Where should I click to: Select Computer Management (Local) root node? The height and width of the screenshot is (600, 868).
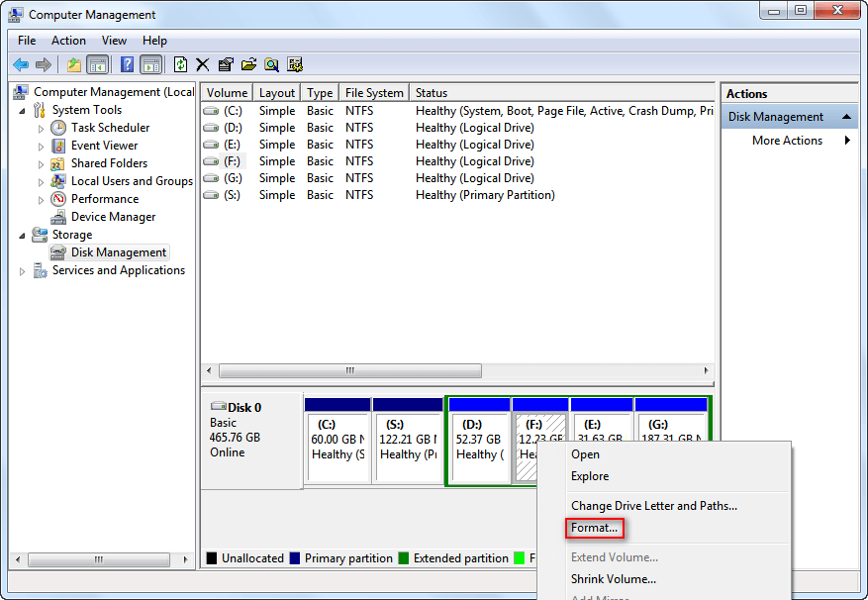(x=114, y=92)
